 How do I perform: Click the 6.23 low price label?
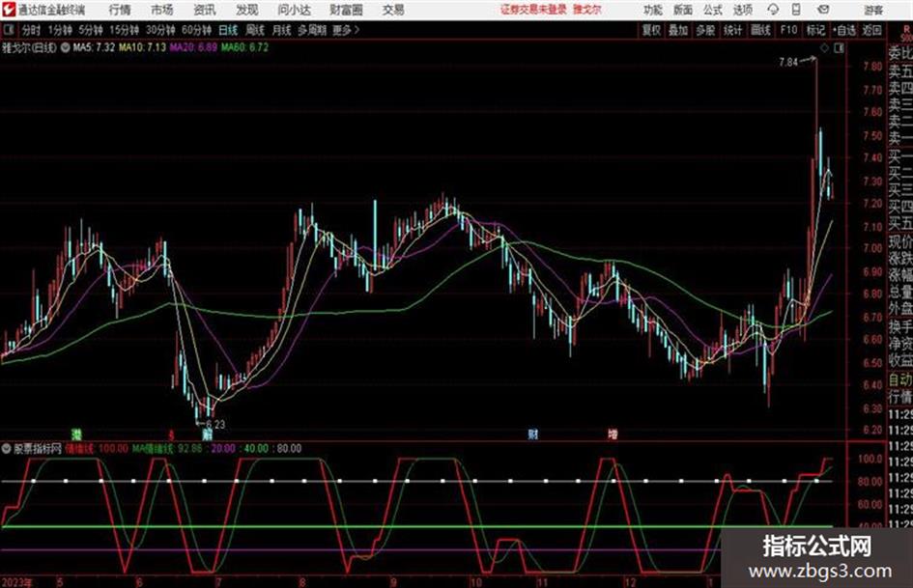point(215,425)
